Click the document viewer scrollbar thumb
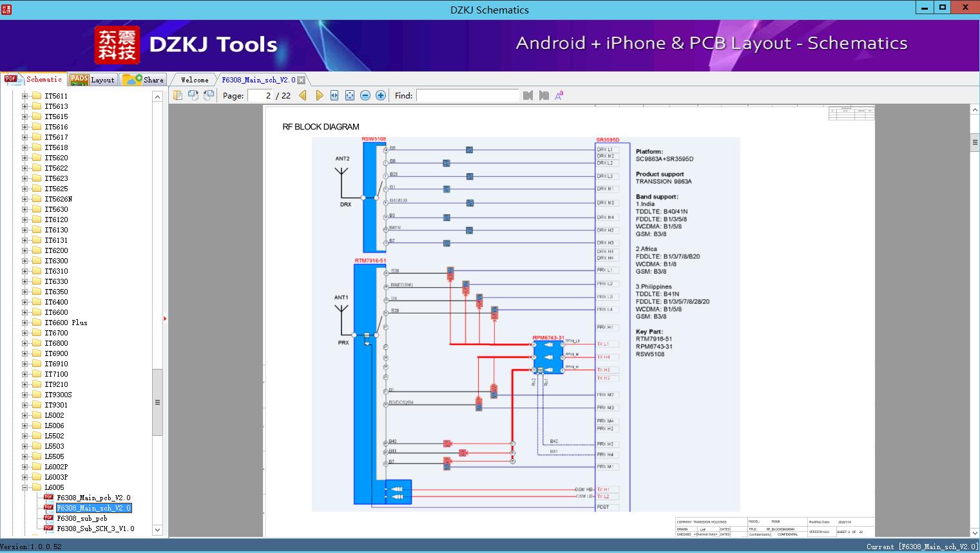Viewport: 980px width, 553px height. coord(975,143)
